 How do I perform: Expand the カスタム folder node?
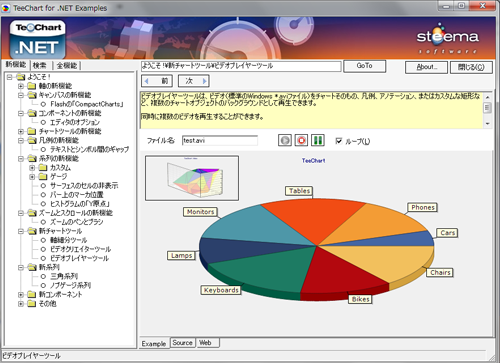point(32,168)
